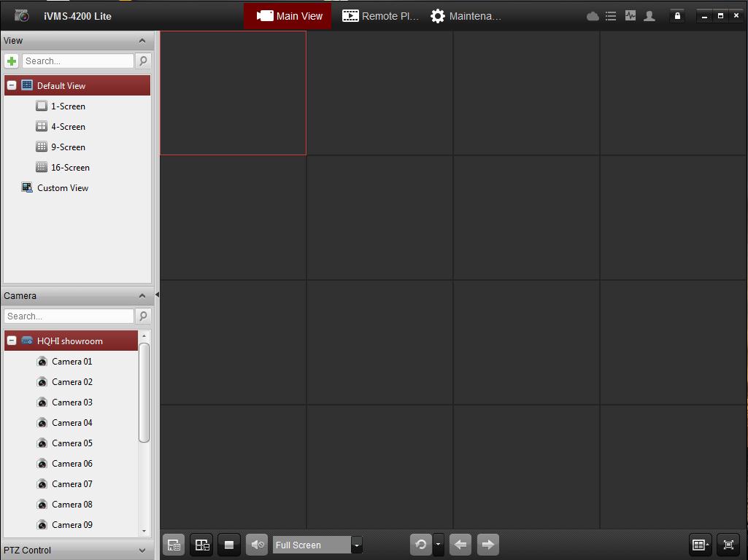Start auto-switch cycle icon
Screen dimensions: 748x560
pyautogui.click(x=421, y=544)
